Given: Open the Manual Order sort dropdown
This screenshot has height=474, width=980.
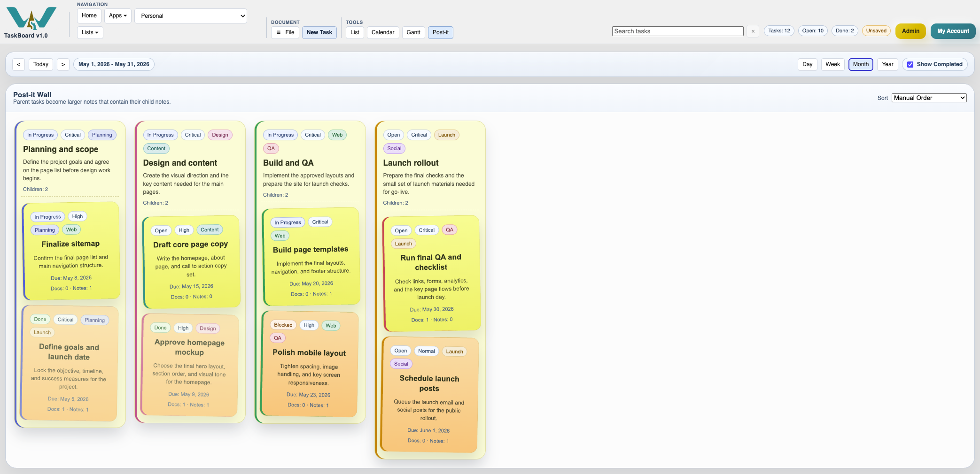Looking at the screenshot, I should [929, 98].
